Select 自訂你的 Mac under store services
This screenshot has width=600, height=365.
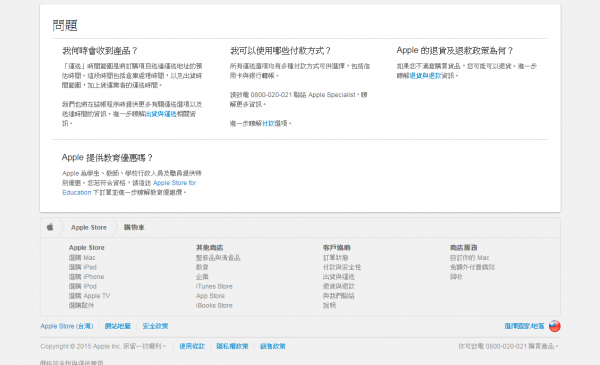[x=469, y=257]
